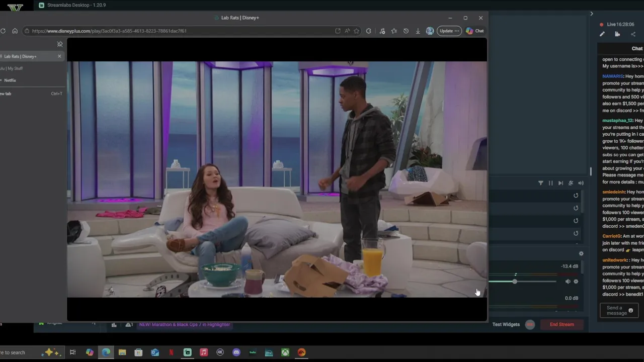
Task: Click the Edge profile avatar
Action: click(430, 31)
